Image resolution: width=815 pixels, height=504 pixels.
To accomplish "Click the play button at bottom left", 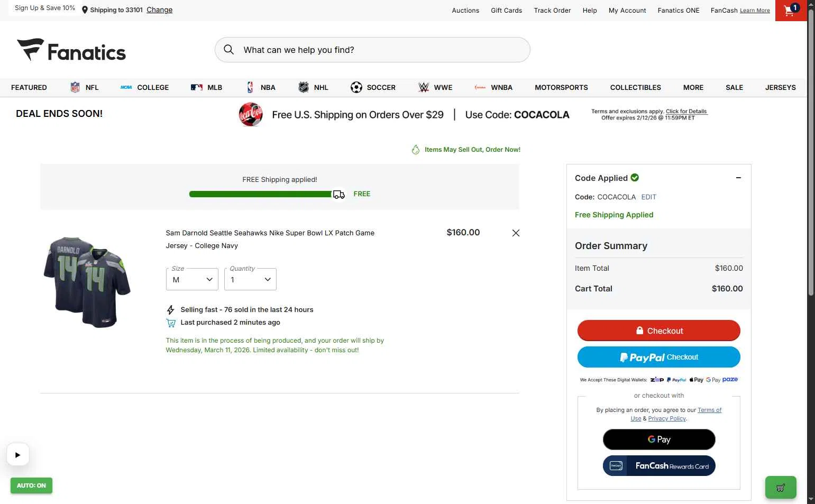I will point(17,455).
